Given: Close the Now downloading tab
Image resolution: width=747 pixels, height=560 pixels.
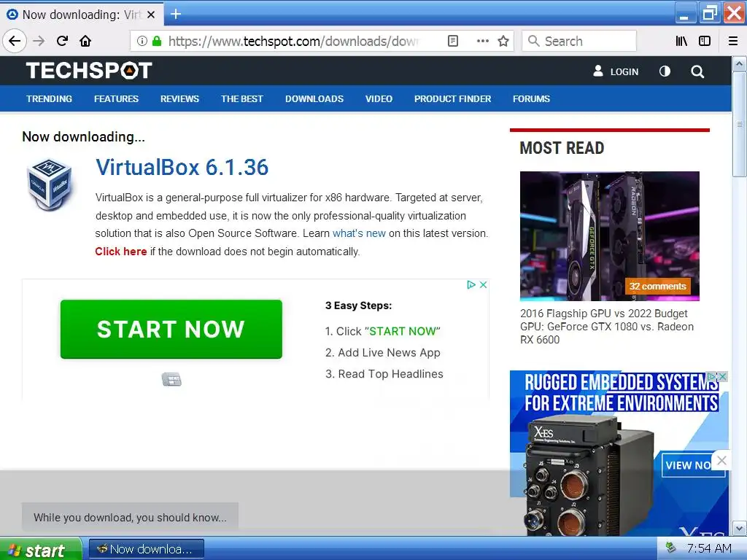Looking at the screenshot, I should [150, 15].
